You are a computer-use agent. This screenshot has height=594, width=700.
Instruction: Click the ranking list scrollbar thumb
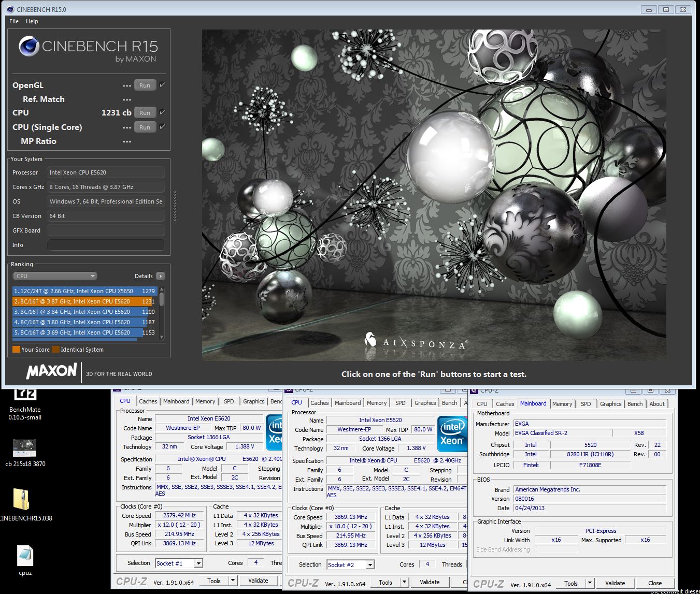[x=162, y=299]
